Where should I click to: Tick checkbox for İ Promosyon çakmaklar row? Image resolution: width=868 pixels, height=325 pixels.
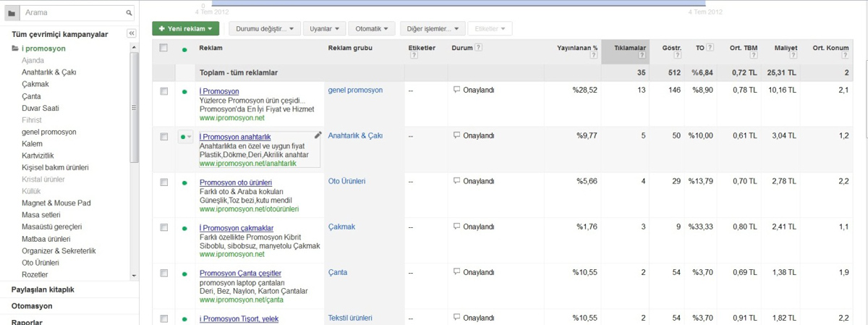(164, 227)
